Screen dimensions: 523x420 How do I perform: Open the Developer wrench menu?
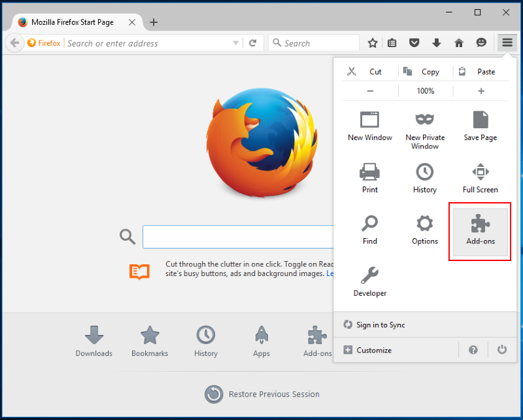(370, 282)
